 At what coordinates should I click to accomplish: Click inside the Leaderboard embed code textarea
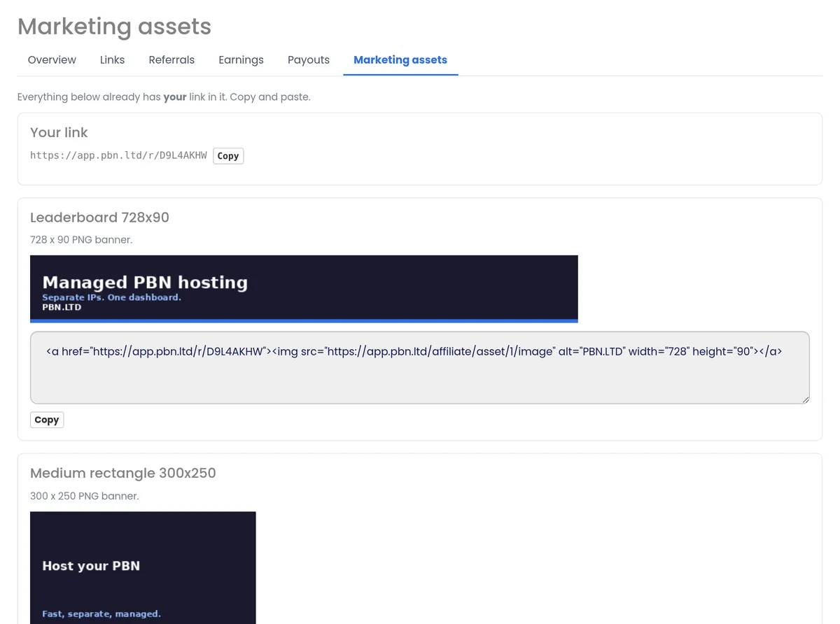(420, 368)
